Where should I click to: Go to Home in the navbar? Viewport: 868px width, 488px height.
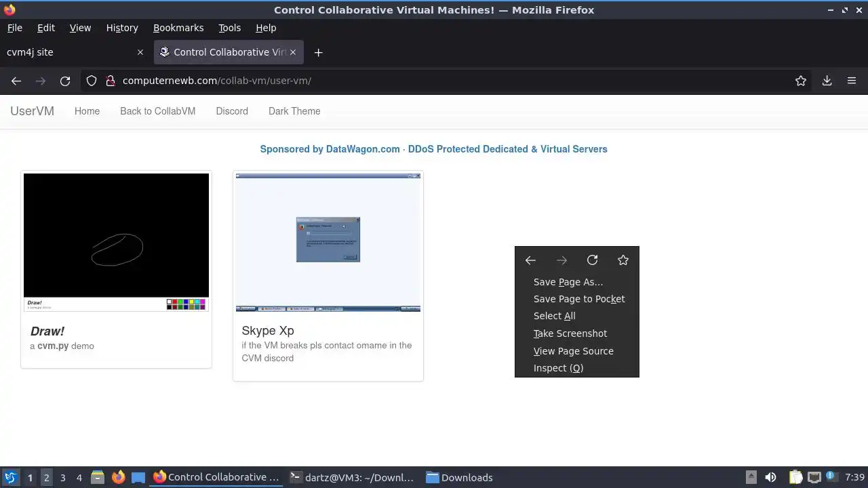click(87, 111)
